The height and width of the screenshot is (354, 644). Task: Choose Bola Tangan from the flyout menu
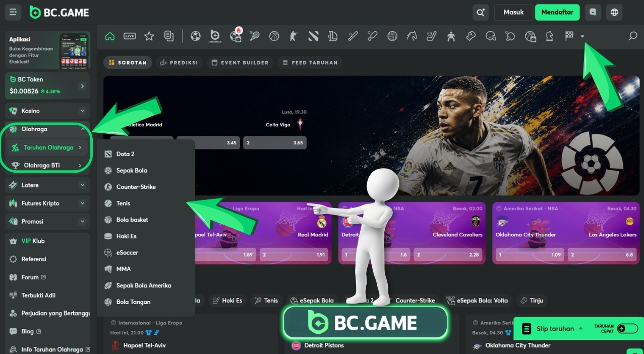(x=146, y=302)
